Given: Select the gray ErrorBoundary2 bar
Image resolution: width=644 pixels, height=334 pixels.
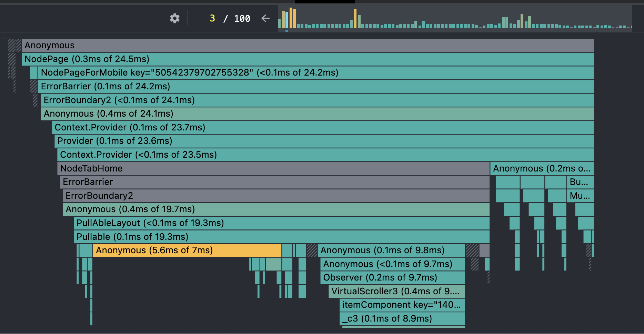Looking at the screenshot, I should pyautogui.click(x=276, y=196).
